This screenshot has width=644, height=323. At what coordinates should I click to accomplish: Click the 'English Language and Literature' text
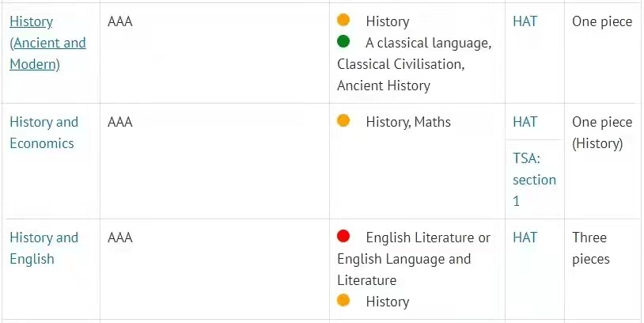(403, 270)
